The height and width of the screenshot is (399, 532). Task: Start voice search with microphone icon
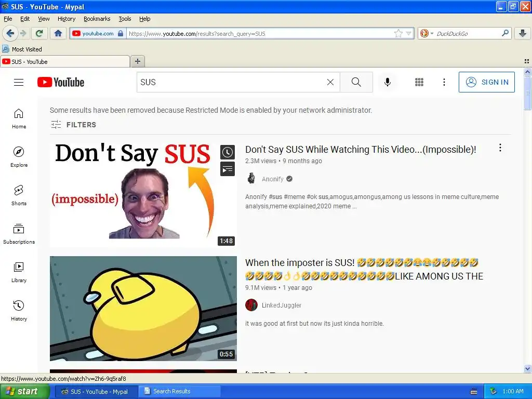tap(388, 82)
